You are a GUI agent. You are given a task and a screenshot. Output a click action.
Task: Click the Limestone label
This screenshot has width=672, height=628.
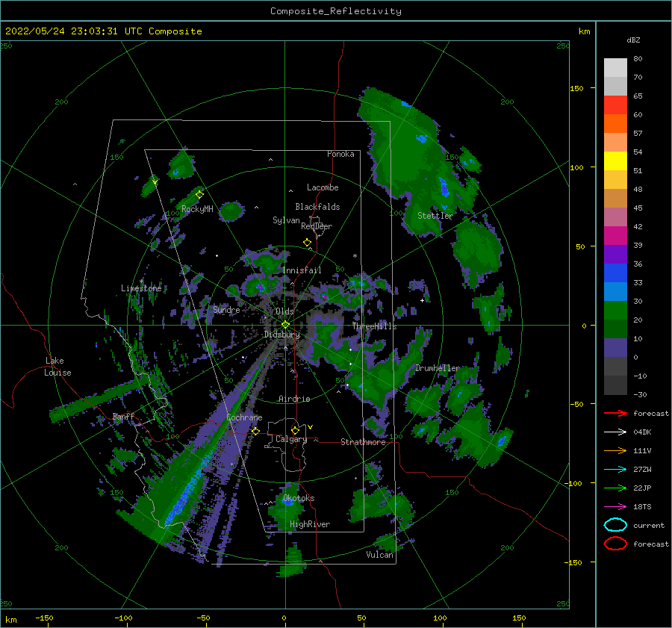coord(141,288)
